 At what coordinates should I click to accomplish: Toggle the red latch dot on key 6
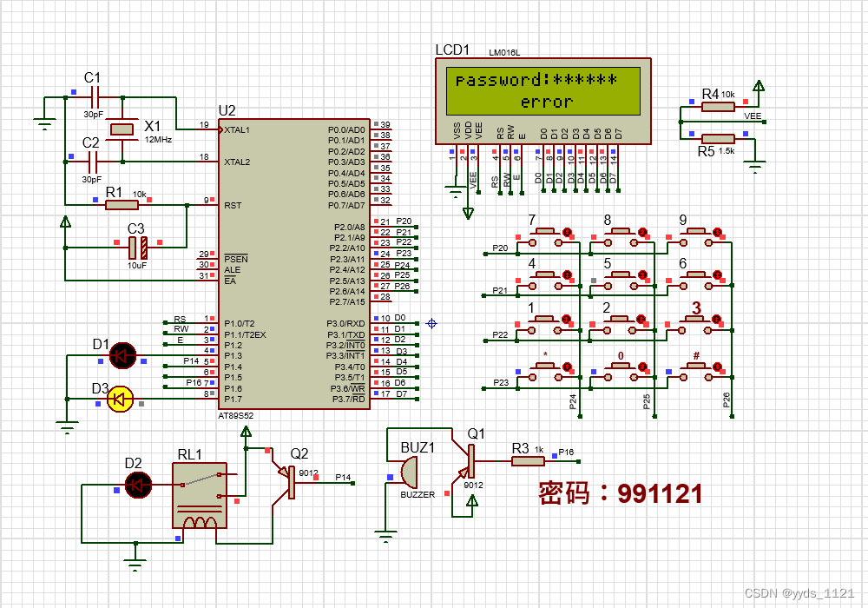point(718,274)
